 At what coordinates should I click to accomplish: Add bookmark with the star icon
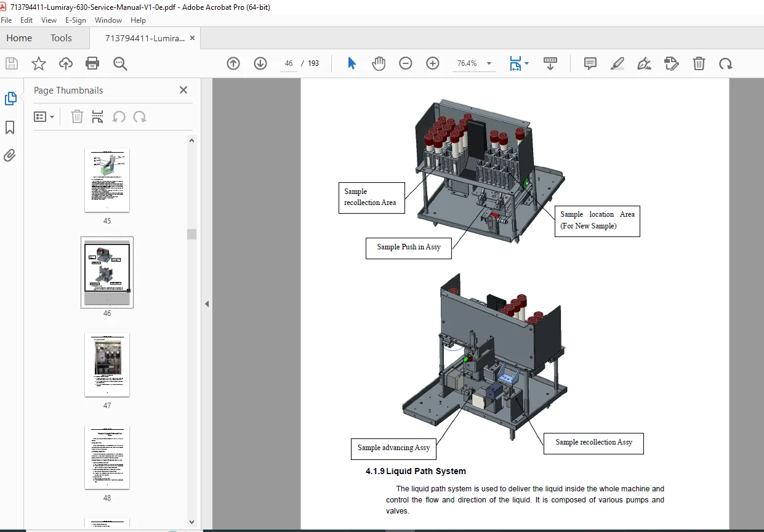[39, 63]
